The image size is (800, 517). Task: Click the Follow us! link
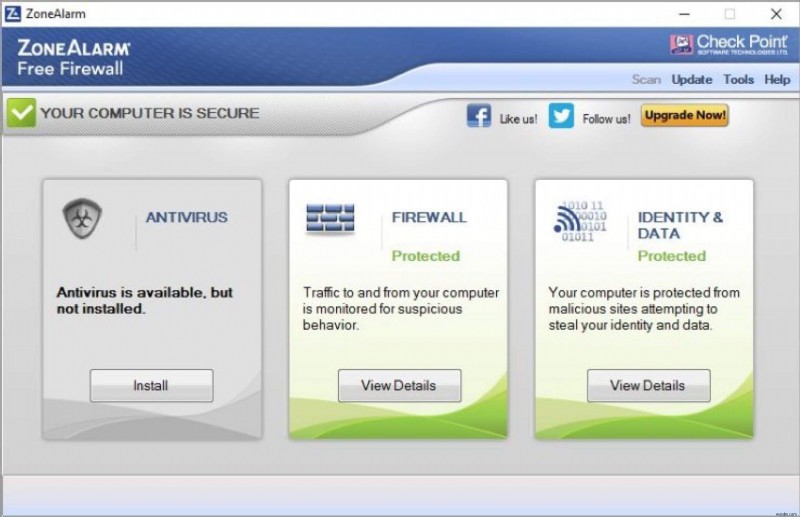(606, 119)
